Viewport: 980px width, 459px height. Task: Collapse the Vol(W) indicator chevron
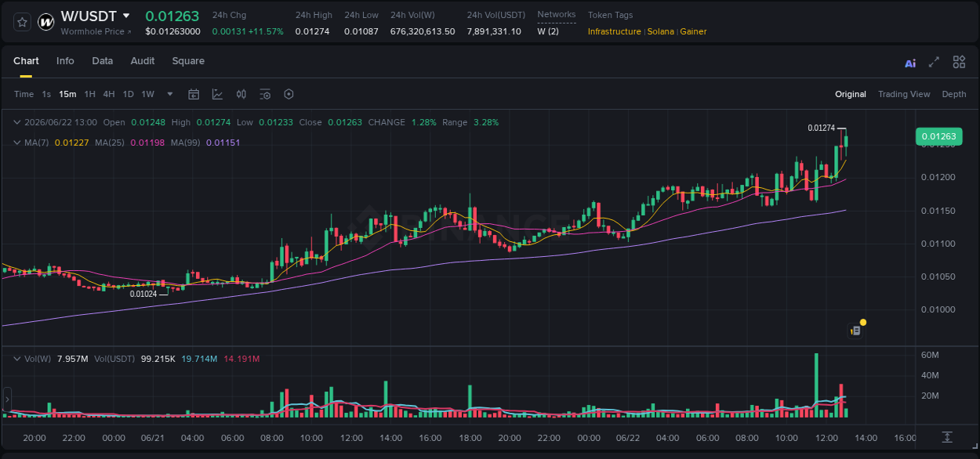click(x=17, y=359)
